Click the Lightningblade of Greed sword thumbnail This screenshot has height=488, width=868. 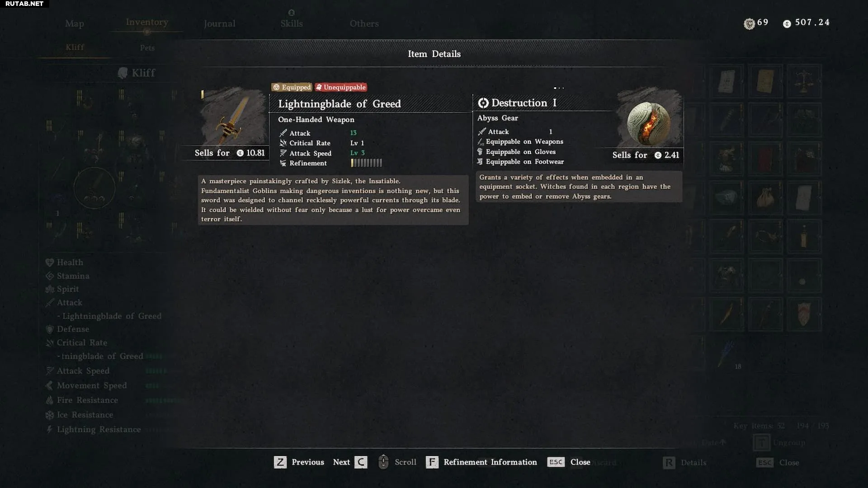pos(233,117)
